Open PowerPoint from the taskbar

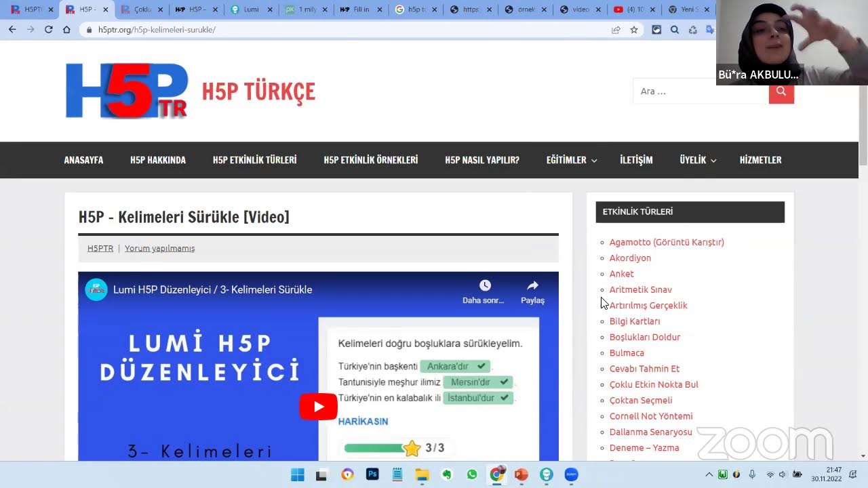tap(521, 474)
